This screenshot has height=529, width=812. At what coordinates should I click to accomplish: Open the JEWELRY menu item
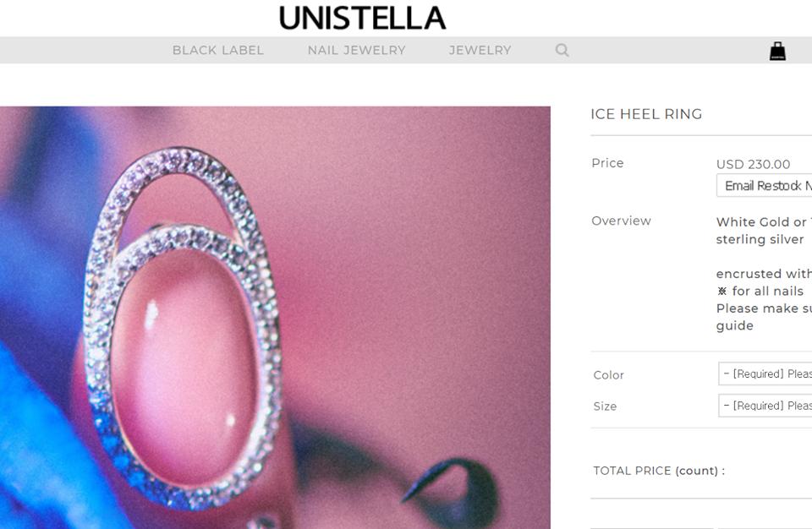480,50
